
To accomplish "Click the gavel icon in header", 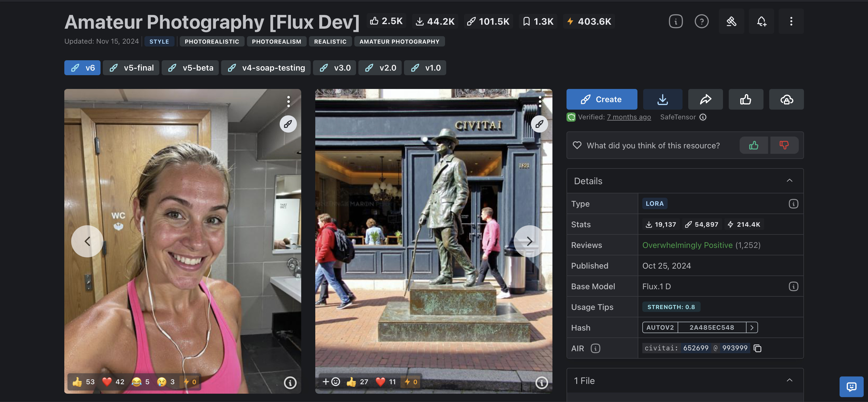I will (731, 22).
